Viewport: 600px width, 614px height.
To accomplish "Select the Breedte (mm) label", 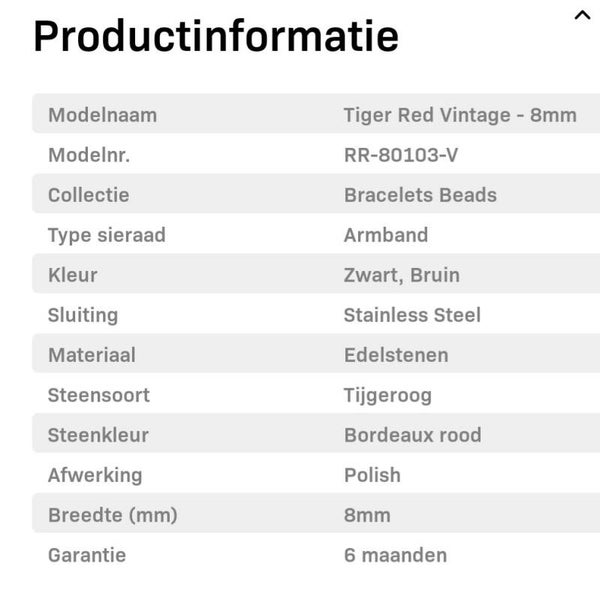I will coord(112,515).
